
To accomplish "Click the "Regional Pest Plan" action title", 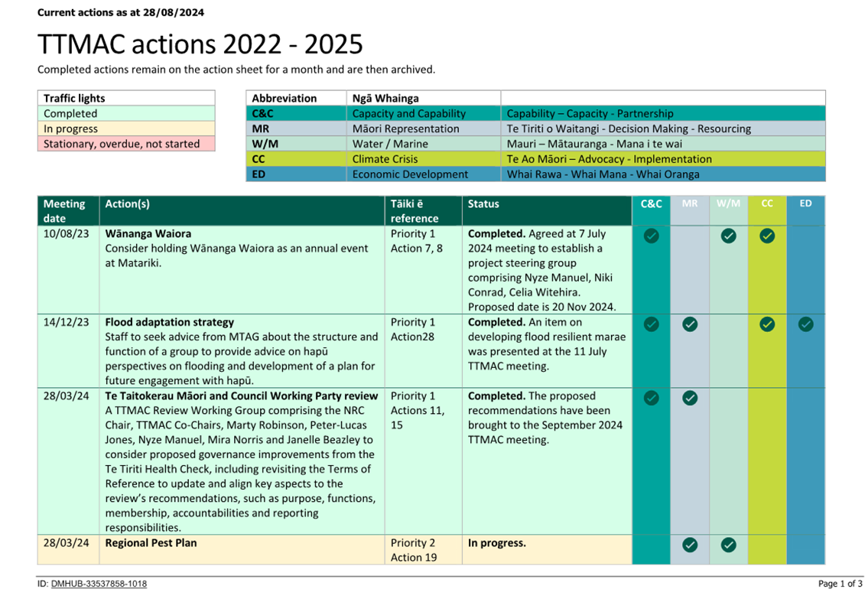I will (151, 543).
